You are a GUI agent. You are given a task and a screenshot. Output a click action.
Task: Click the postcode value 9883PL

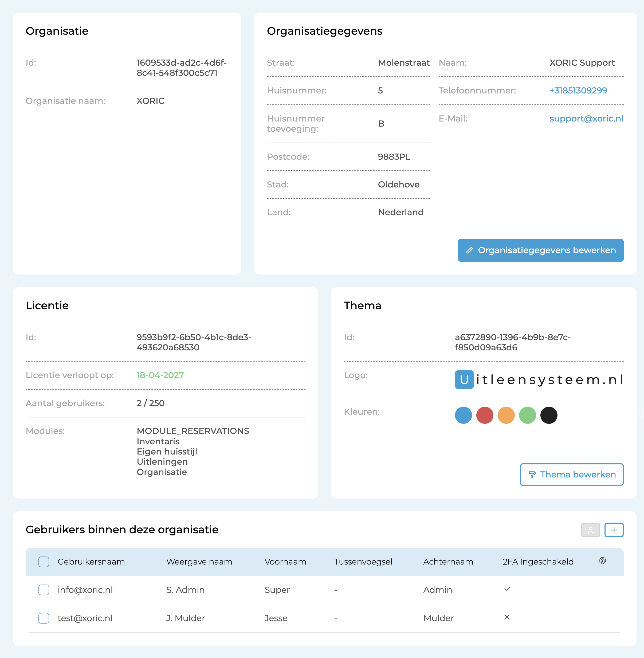click(x=394, y=157)
